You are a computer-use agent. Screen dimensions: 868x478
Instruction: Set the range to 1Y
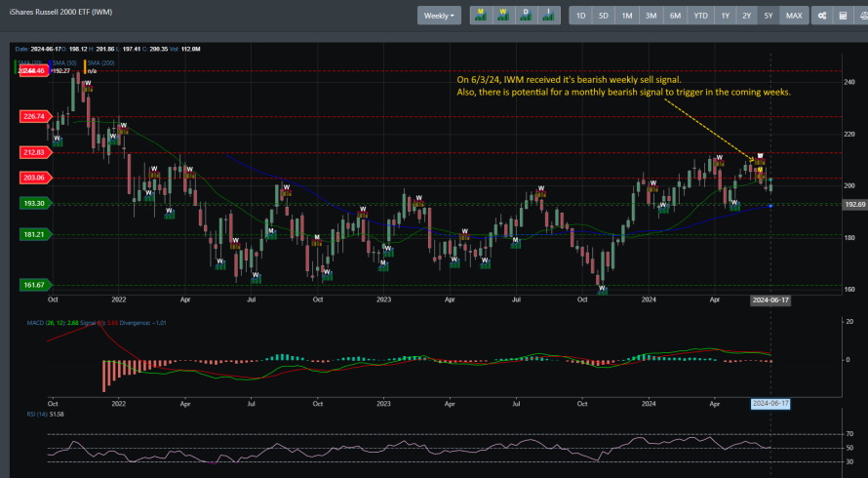coord(726,16)
